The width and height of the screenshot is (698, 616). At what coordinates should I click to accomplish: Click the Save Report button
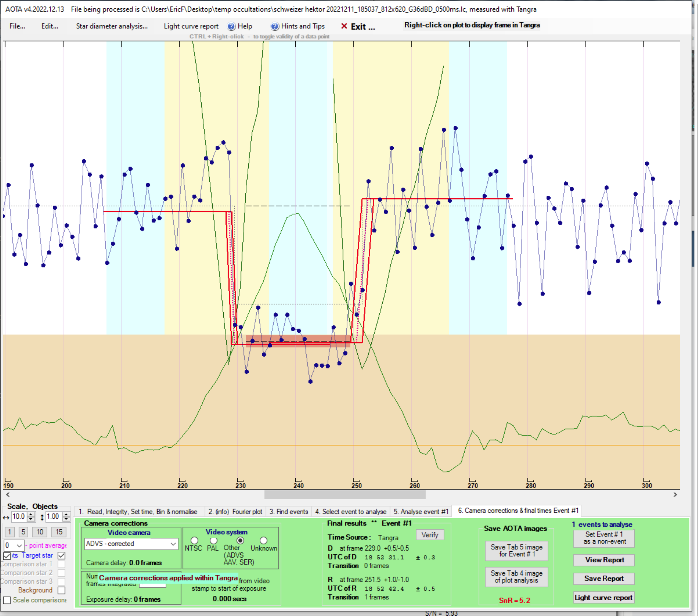(x=604, y=578)
